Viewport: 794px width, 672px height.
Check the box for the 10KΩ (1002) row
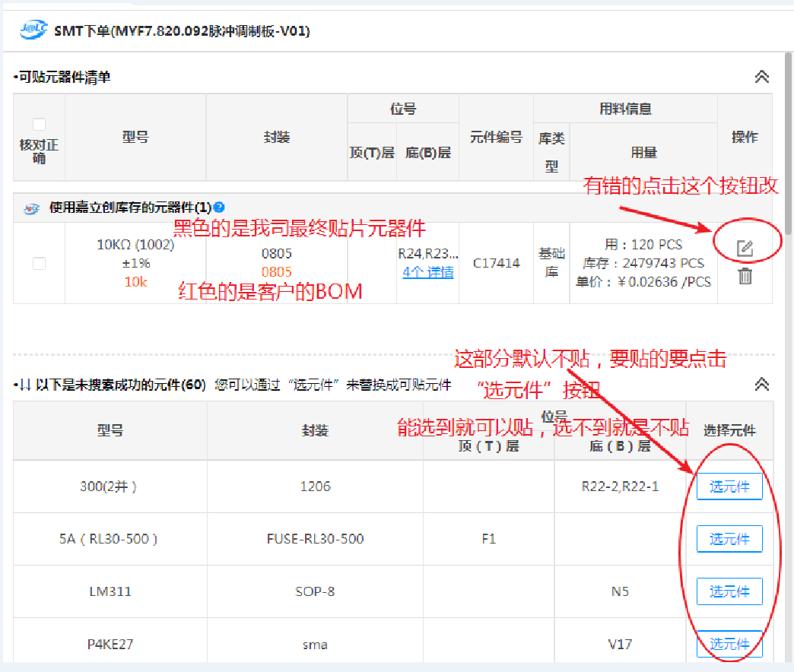(x=39, y=263)
